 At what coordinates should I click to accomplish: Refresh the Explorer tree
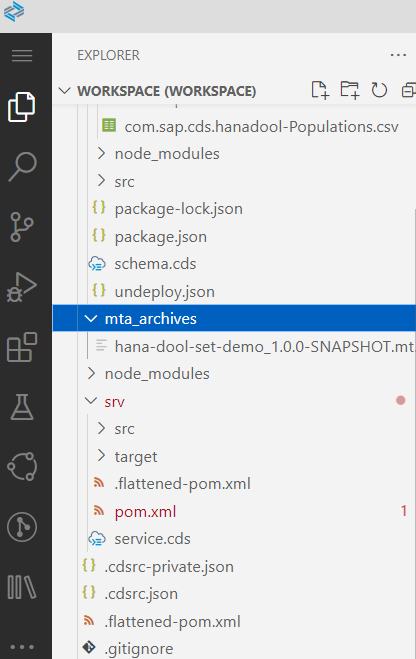pos(379,90)
